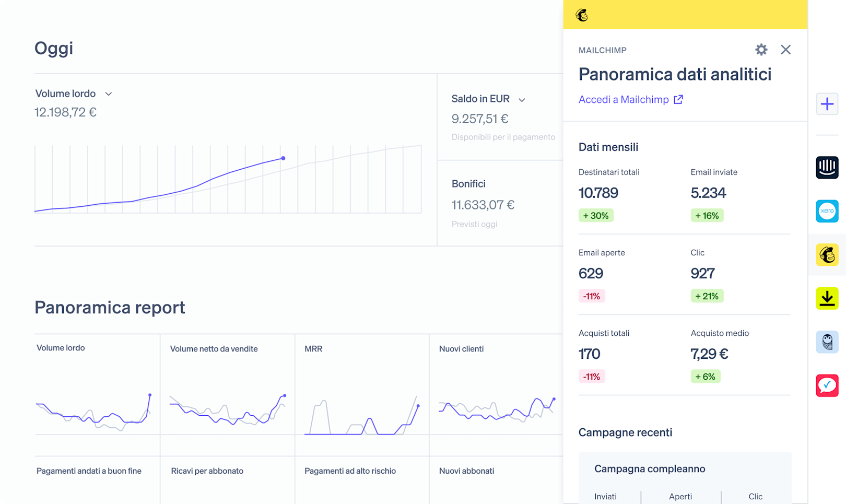Select Pagamenti ad alto rischio report
The height and width of the screenshot is (504, 846).
(350, 471)
